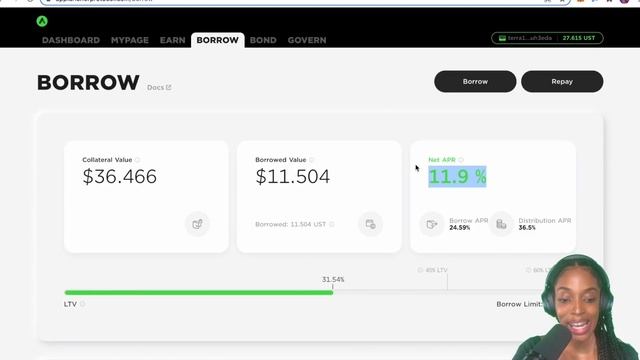Click the round icon in Borrowed Value card
The width and height of the screenshot is (640, 360).
(371, 224)
